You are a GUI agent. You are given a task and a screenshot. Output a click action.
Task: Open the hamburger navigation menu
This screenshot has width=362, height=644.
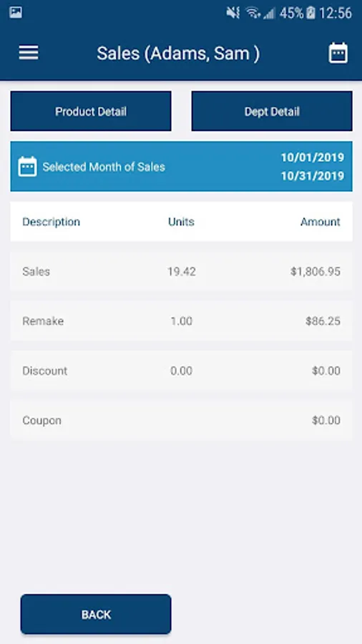click(x=29, y=53)
